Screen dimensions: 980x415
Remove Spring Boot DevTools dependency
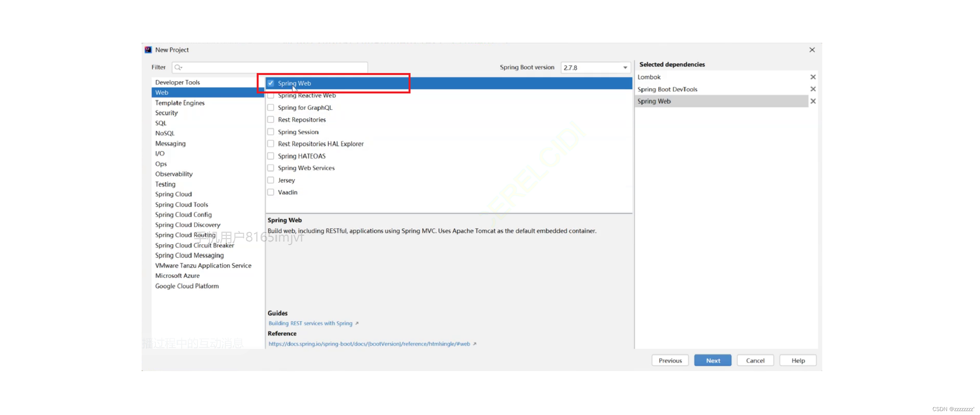(x=813, y=89)
